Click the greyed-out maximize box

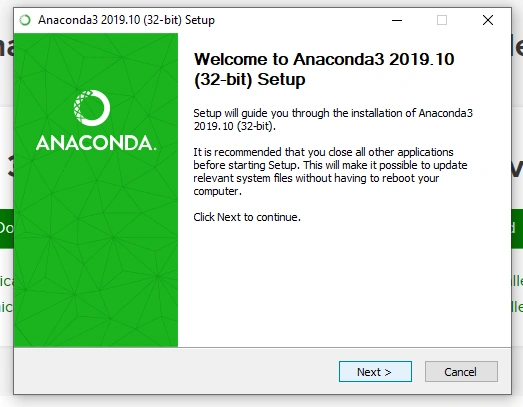[442, 20]
